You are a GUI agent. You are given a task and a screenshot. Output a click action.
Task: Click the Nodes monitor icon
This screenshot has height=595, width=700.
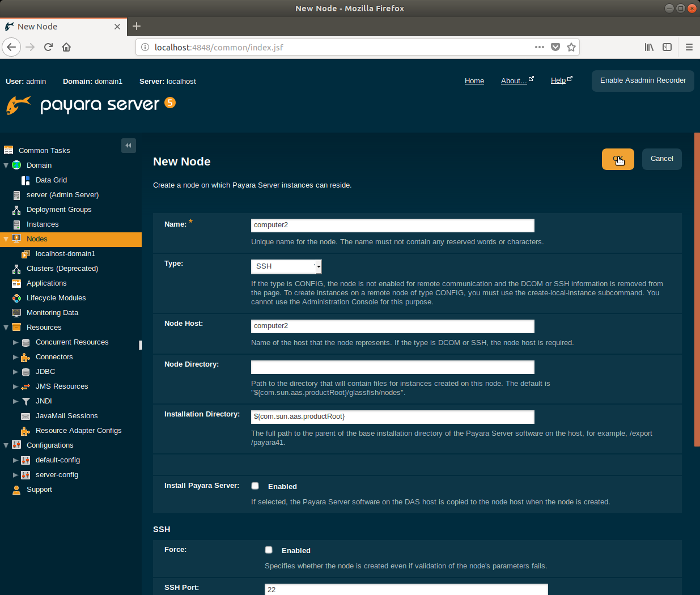[16, 239]
